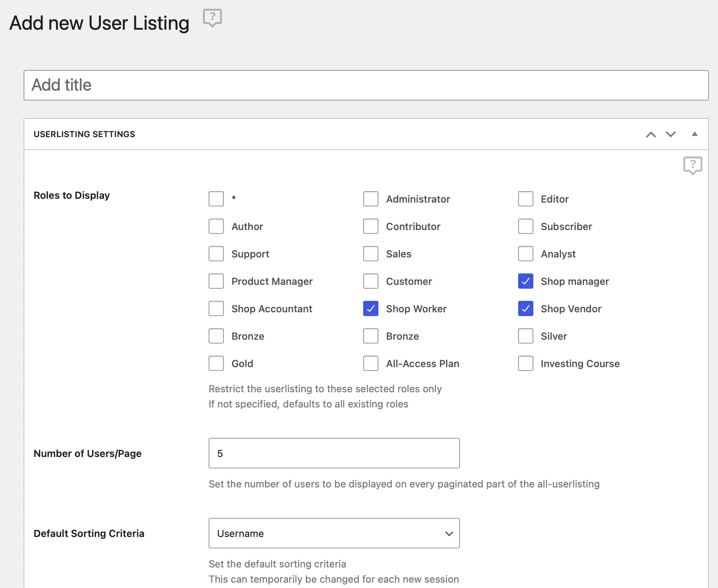Click the paginated users description text
718x588 pixels.
point(404,484)
